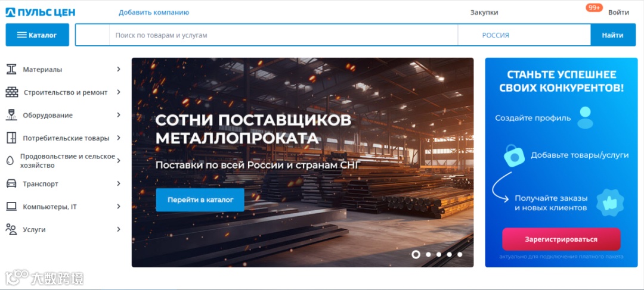644x290 pixels.
Task: Click the people icon for Услуги
Action: [11, 229]
